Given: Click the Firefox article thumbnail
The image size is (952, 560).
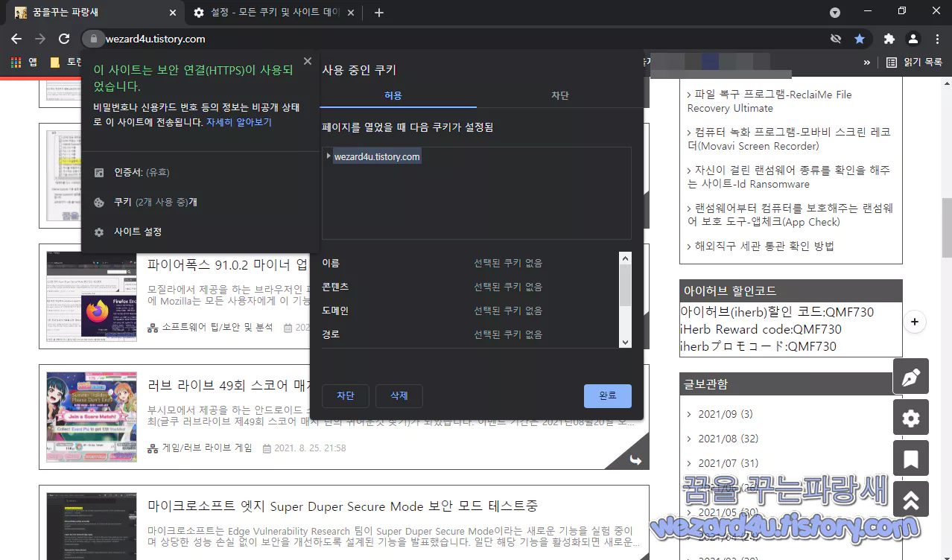Looking at the screenshot, I should [91, 297].
